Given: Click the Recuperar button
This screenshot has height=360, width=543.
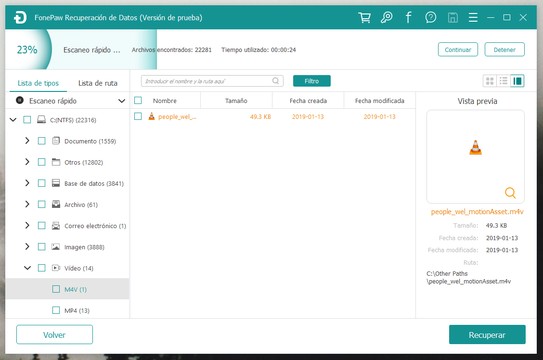Looking at the screenshot, I should pos(487,335).
